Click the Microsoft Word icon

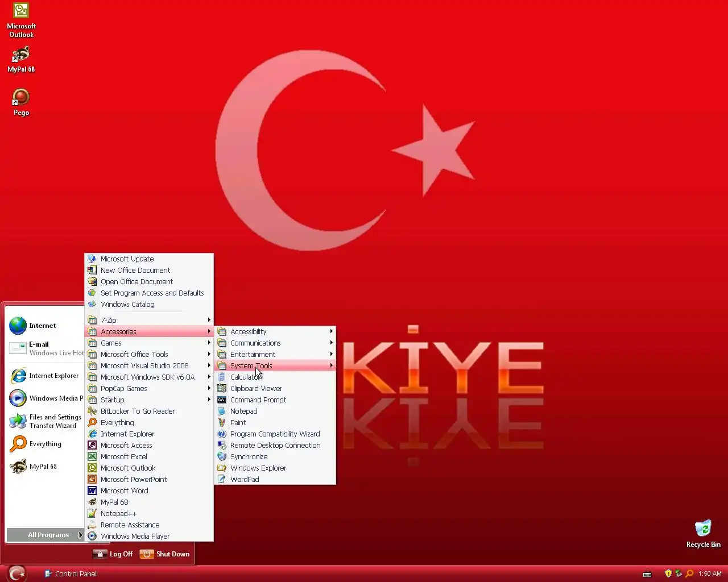tap(92, 490)
